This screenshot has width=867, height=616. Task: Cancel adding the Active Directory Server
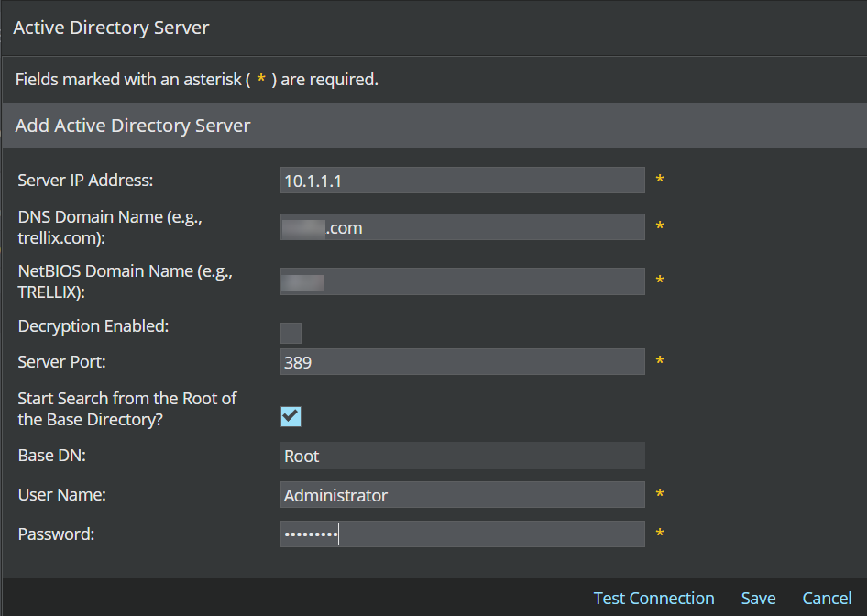tap(827, 599)
